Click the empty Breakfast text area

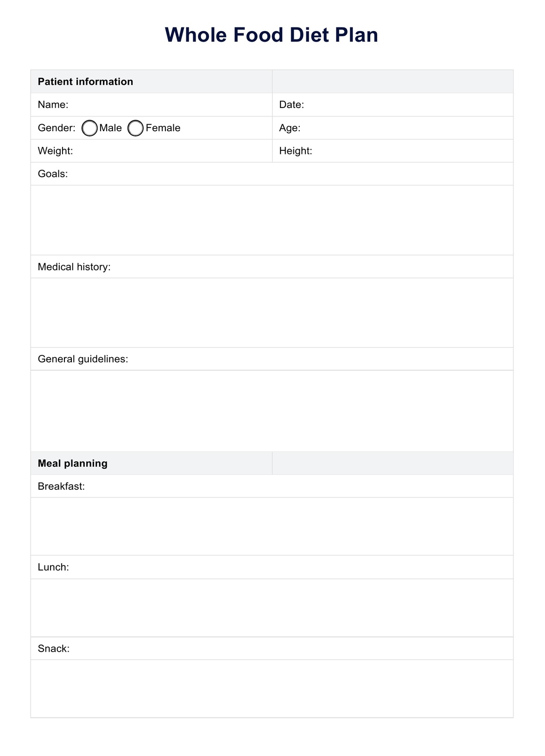272,526
